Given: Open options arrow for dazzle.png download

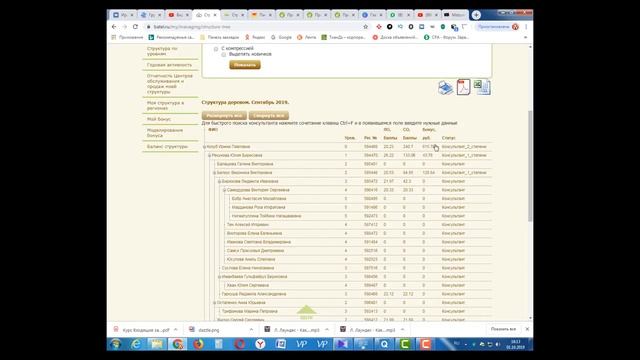Looking at the screenshot, I should (x=251, y=329).
